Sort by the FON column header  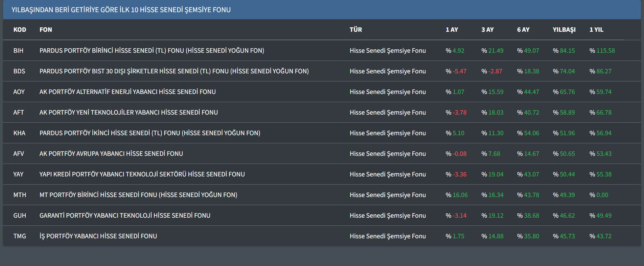[x=46, y=30]
